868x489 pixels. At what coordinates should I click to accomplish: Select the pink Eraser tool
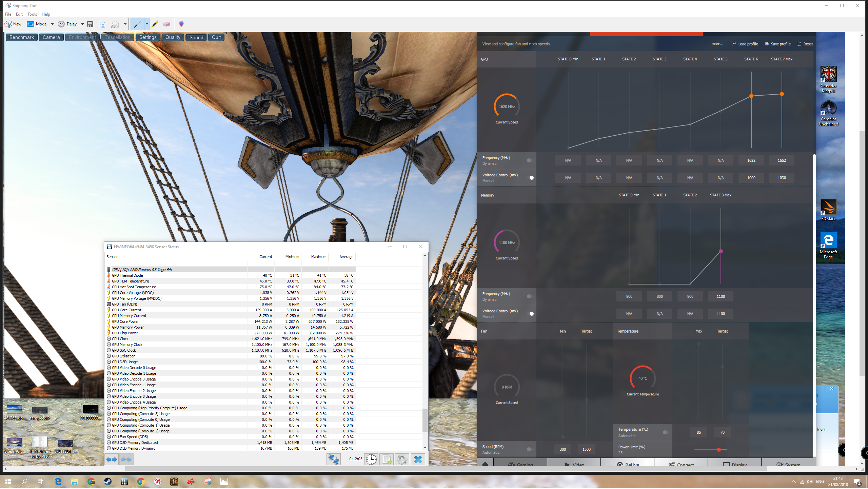tap(166, 24)
